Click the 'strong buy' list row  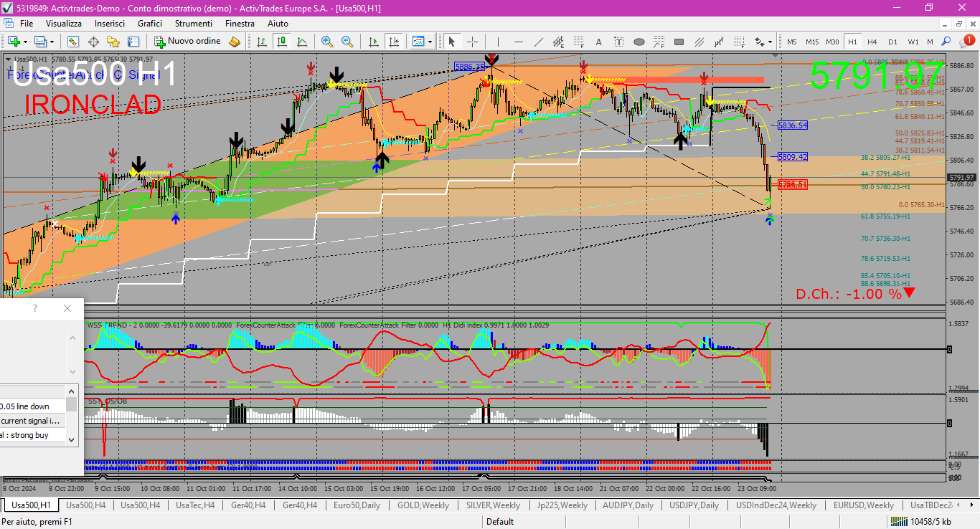[x=33, y=435]
